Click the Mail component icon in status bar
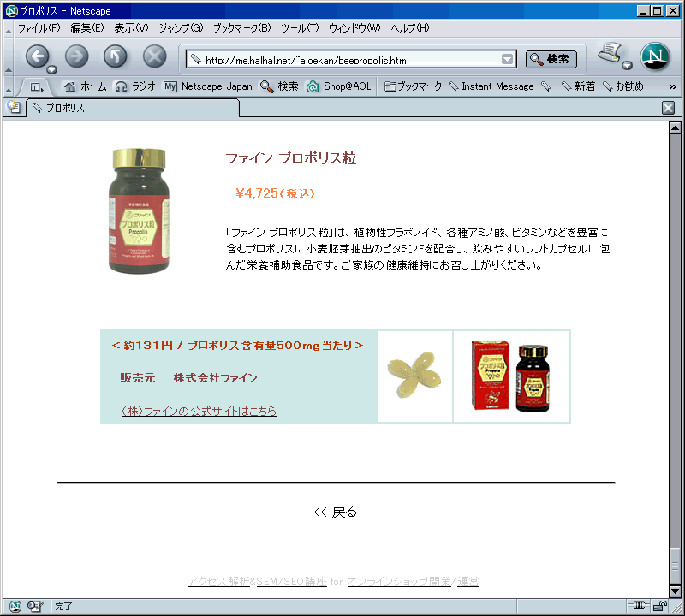The image size is (685, 616). coord(34,606)
